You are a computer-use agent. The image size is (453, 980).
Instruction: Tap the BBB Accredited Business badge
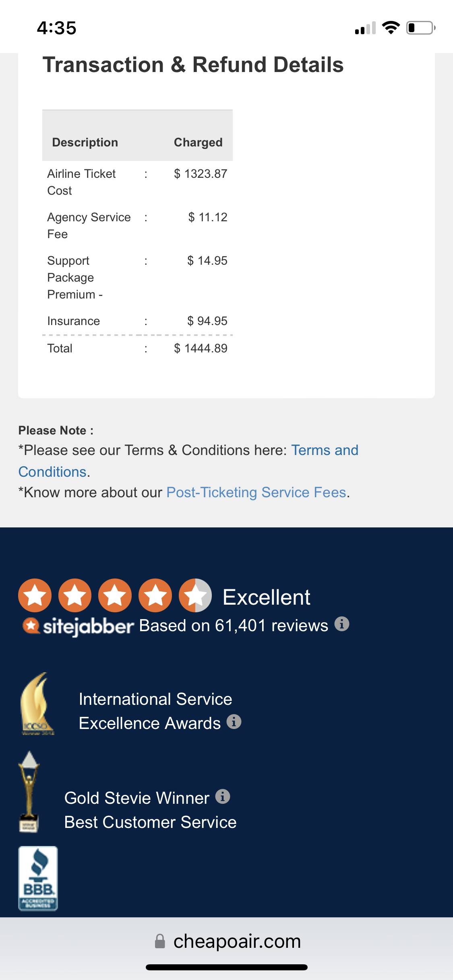coord(38,878)
